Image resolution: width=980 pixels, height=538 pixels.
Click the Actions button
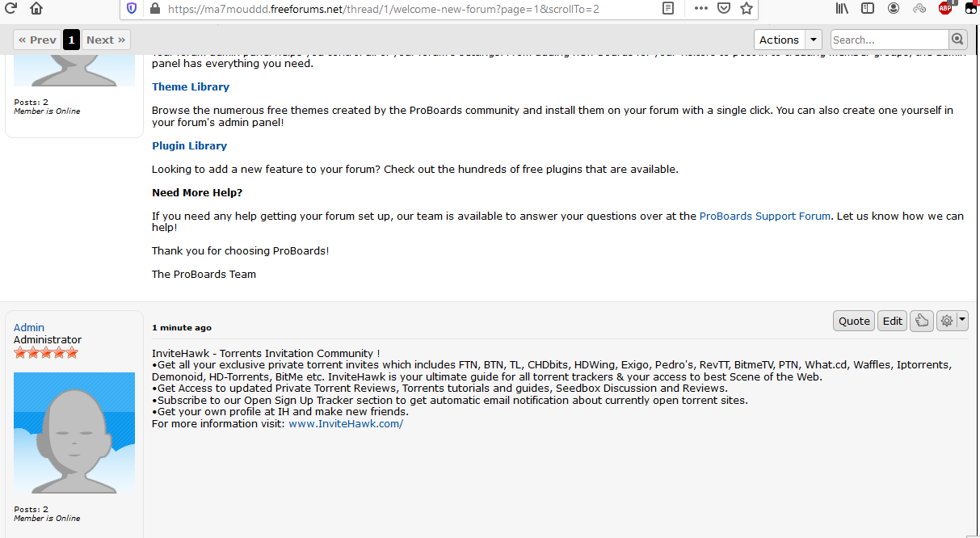click(x=779, y=40)
